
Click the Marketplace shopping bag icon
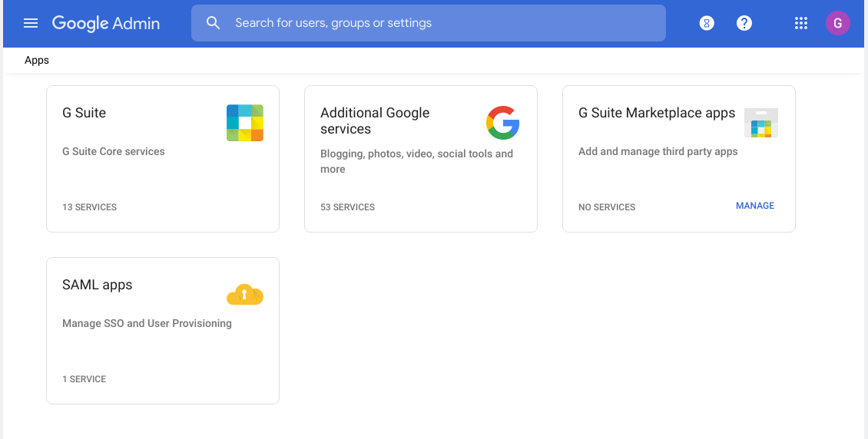click(761, 123)
